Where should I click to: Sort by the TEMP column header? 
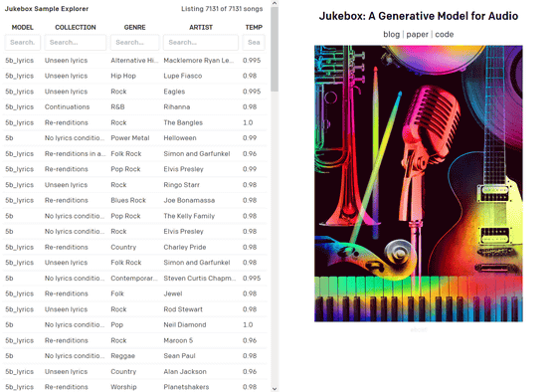click(x=254, y=28)
